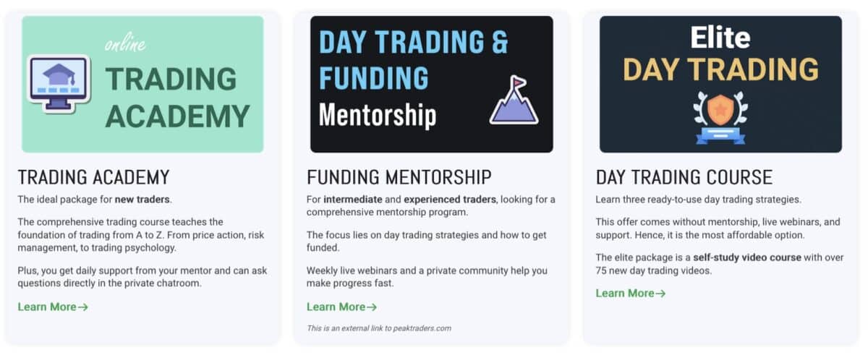868x355 pixels.
Task: Click the external link note for peaktraders.com
Action: click(379, 328)
